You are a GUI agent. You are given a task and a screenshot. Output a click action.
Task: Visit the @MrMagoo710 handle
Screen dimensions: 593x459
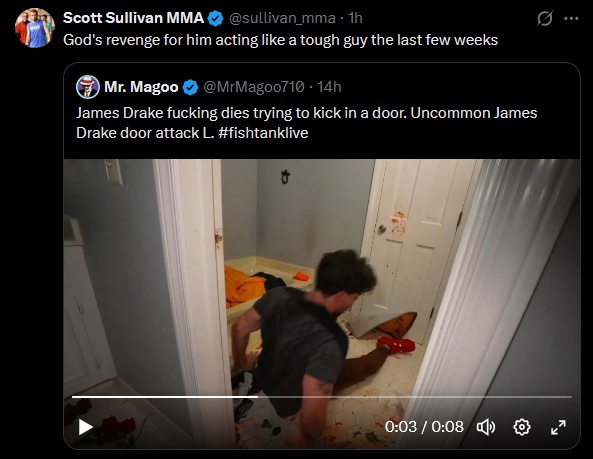[x=254, y=87]
